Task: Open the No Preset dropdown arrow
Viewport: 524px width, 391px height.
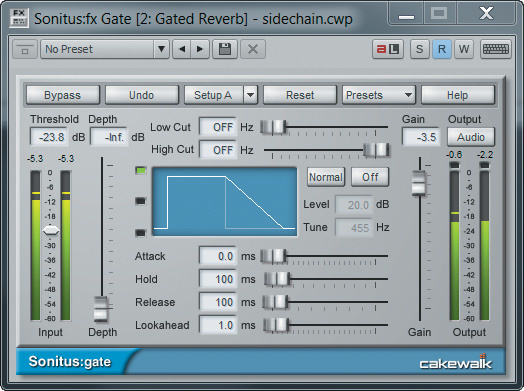Action: (x=161, y=49)
